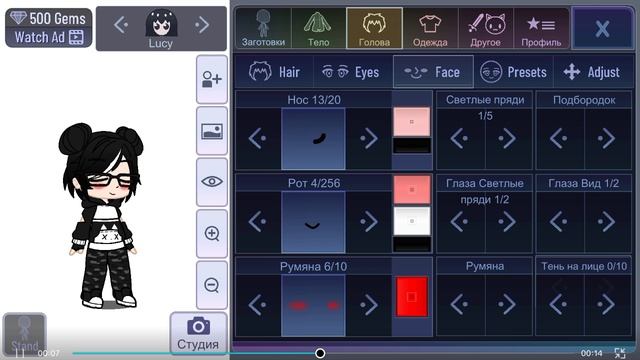Open the Одежда clothes tab
The height and width of the screenshot is (360, 640).
pos(430,28)
